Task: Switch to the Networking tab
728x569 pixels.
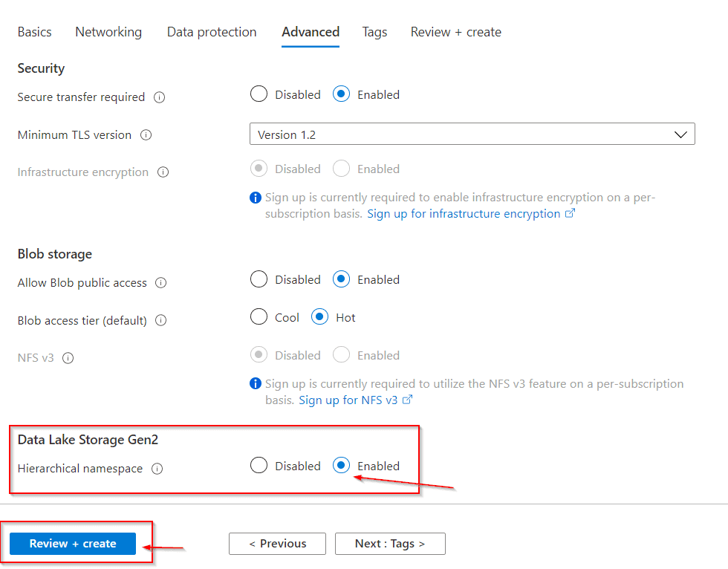Action: point(108,32)
